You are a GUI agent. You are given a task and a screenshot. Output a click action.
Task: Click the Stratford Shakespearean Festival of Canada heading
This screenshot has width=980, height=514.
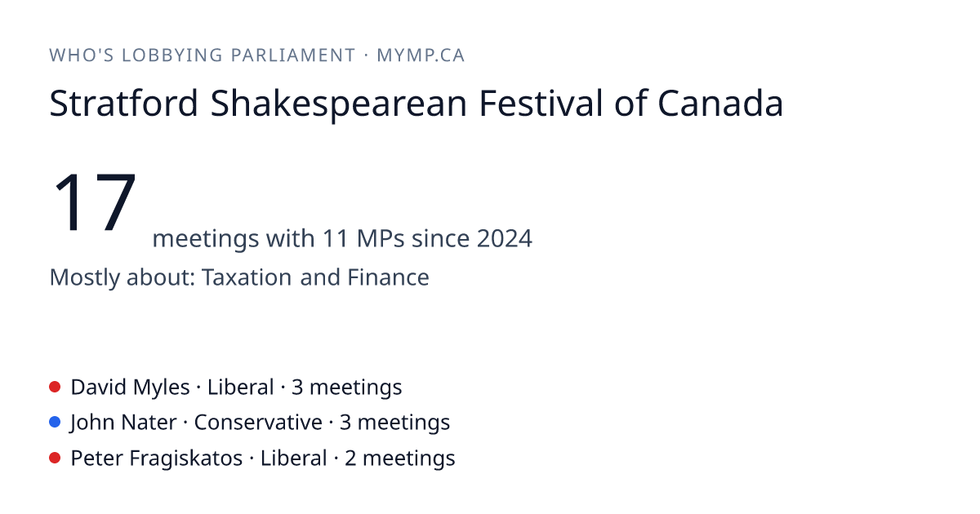click(x=416, y=104)
